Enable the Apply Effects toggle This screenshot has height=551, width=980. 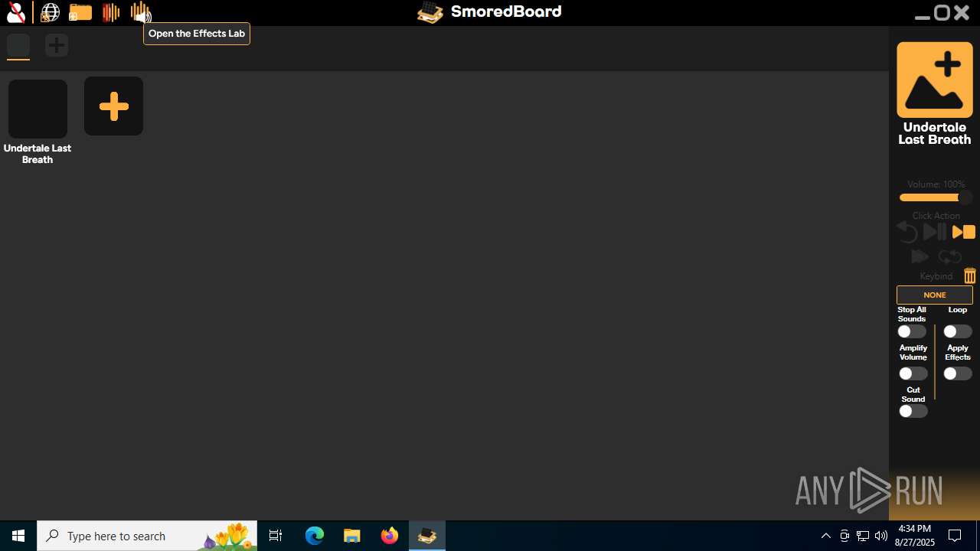pos(958,373)
